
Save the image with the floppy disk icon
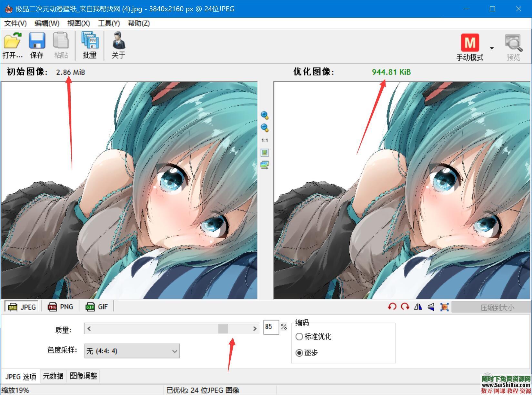[37, 41]
